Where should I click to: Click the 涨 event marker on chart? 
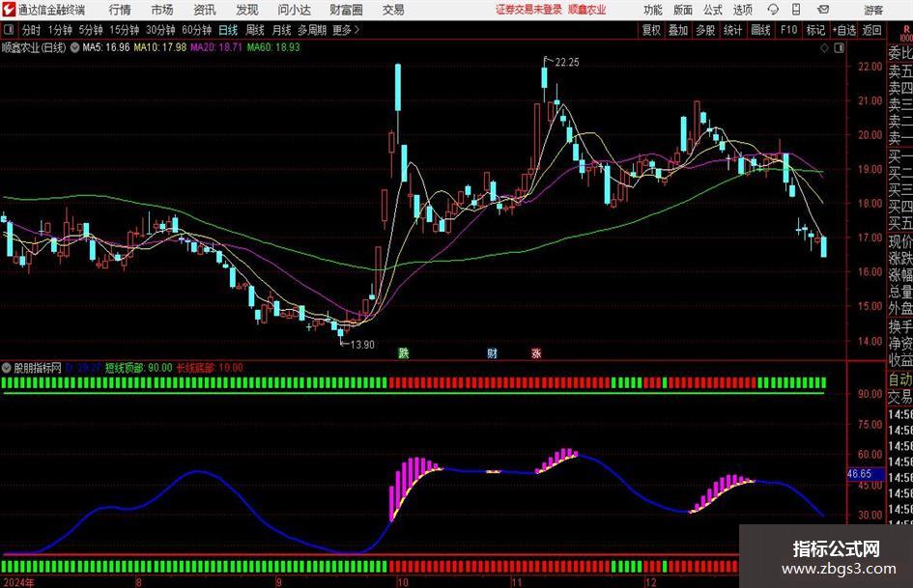536,352
